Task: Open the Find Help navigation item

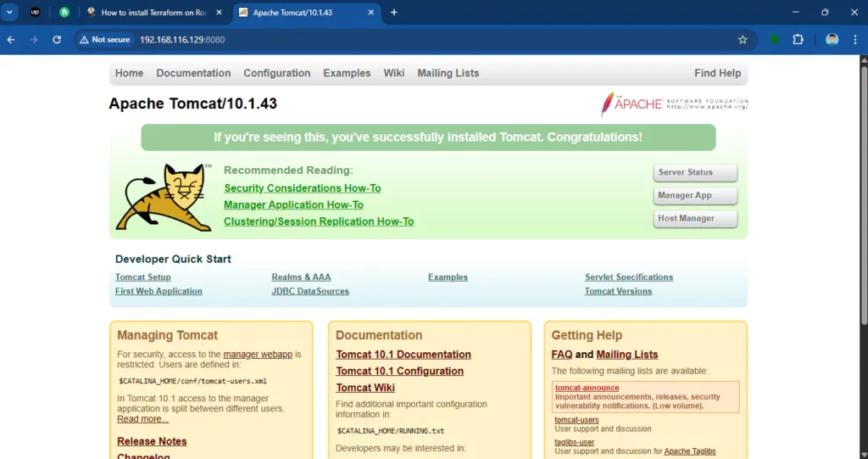Action: tap(717, 73)
